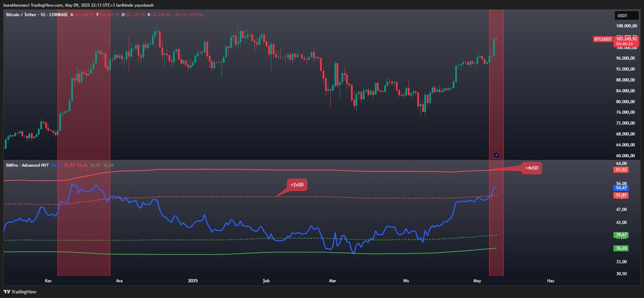Click the 39,67 green indicator value label
644x298 pixels.
click(x=621, y=235)
